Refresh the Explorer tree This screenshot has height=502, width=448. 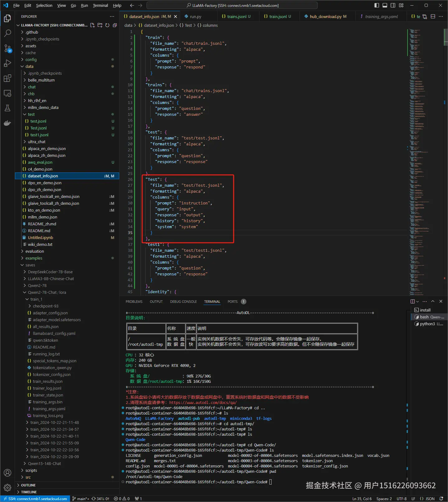pyautogui.click(x=107, y=25)
